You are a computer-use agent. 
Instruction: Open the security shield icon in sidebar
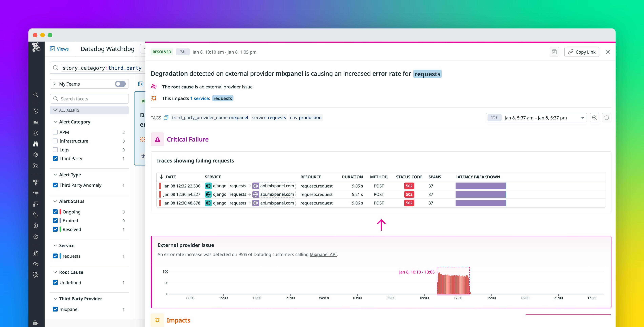click(x=36, y=226)
